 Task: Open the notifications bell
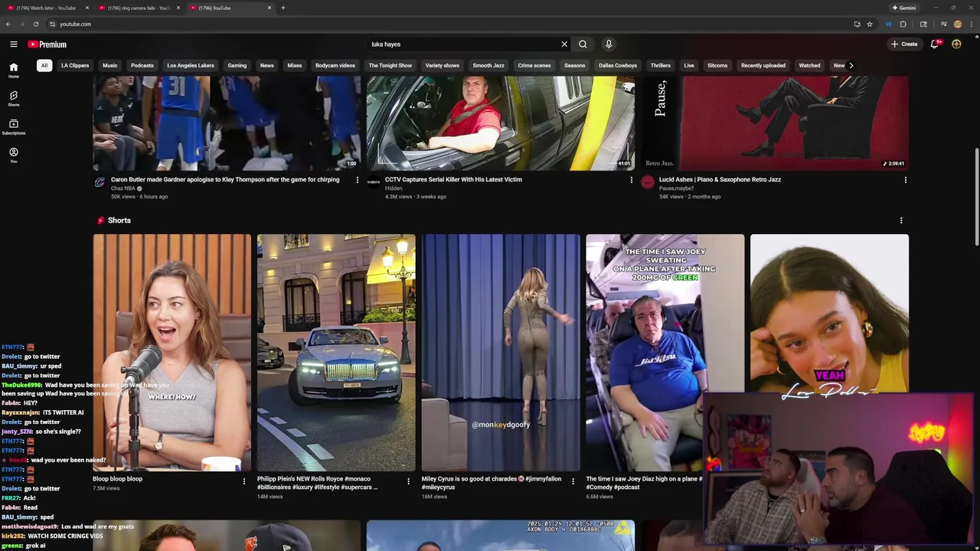pos(935,44)
